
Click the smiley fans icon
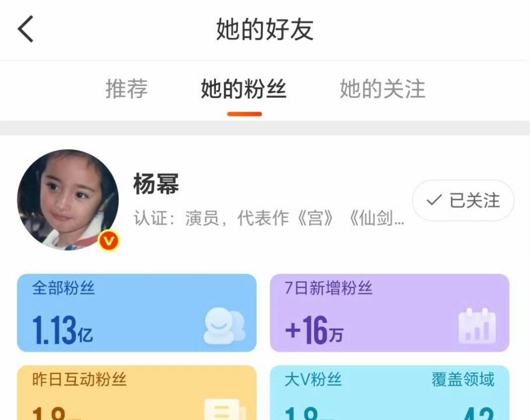224,325
